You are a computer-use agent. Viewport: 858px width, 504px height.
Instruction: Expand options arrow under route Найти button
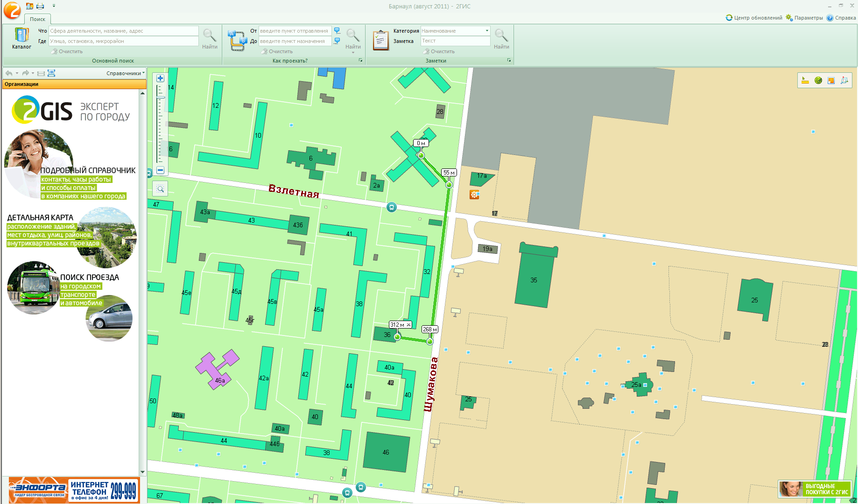pos(353,53)
